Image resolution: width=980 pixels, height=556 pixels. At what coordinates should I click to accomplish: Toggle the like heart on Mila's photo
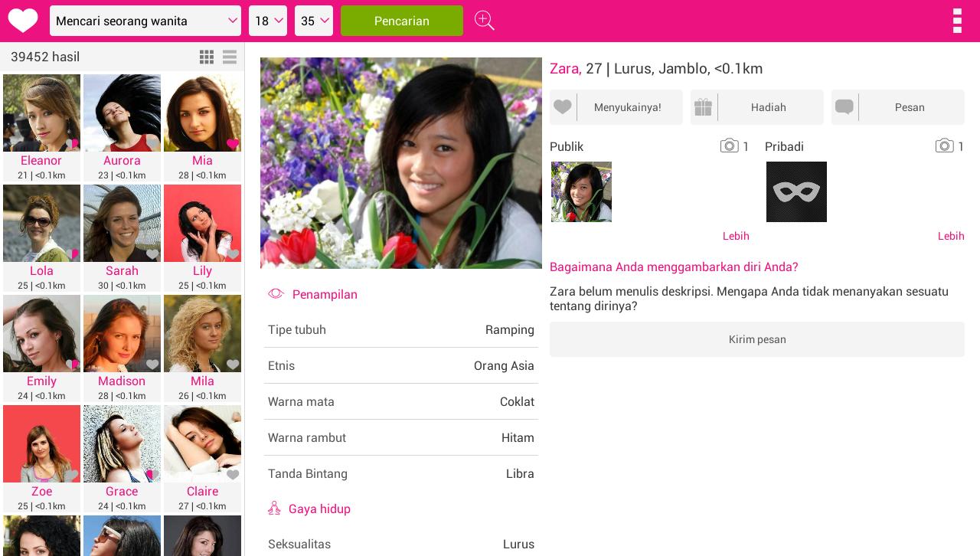tap(233, 365)
